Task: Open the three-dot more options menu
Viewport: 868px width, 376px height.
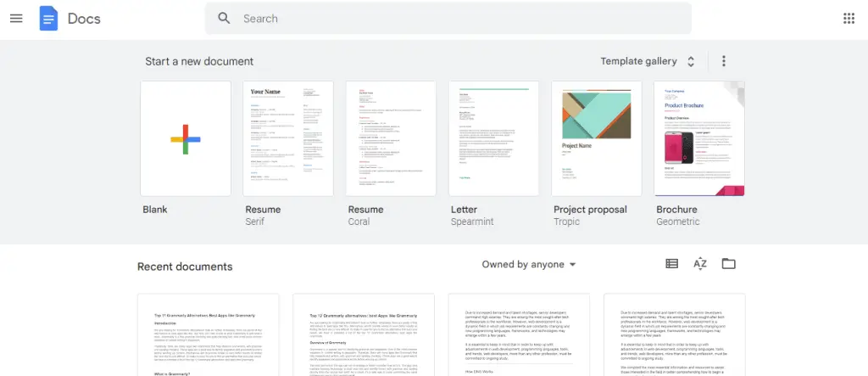Action: [723, 61]
